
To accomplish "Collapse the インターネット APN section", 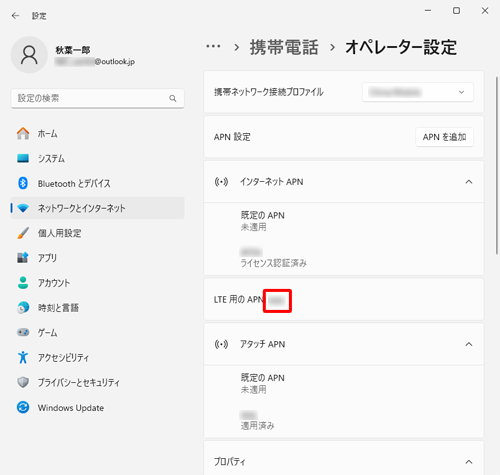I will click(469, 182).
